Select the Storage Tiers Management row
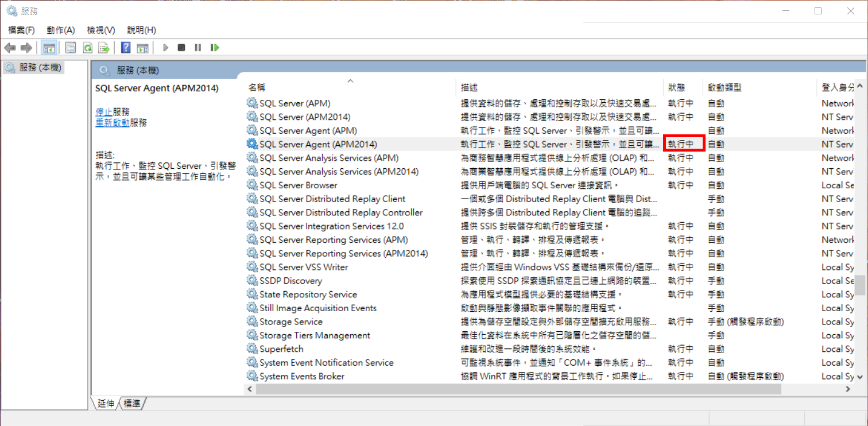Image resolution: width=868 pixels, height=426 pixels. pyautogui.click(x=550, y=335)
